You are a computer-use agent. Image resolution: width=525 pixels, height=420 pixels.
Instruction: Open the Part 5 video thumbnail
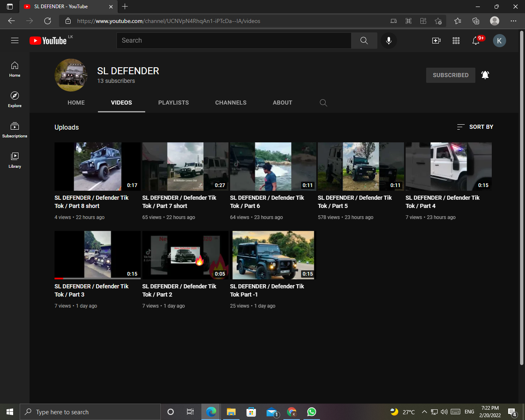[361, 167]
